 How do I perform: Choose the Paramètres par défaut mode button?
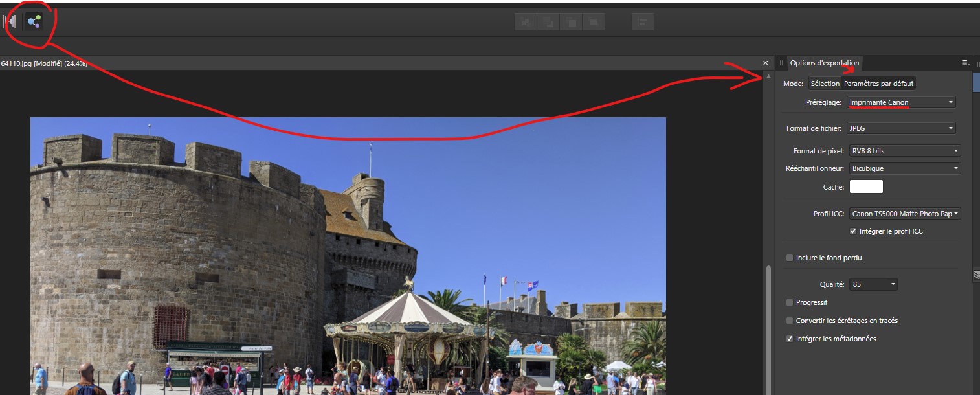[879, 84]
